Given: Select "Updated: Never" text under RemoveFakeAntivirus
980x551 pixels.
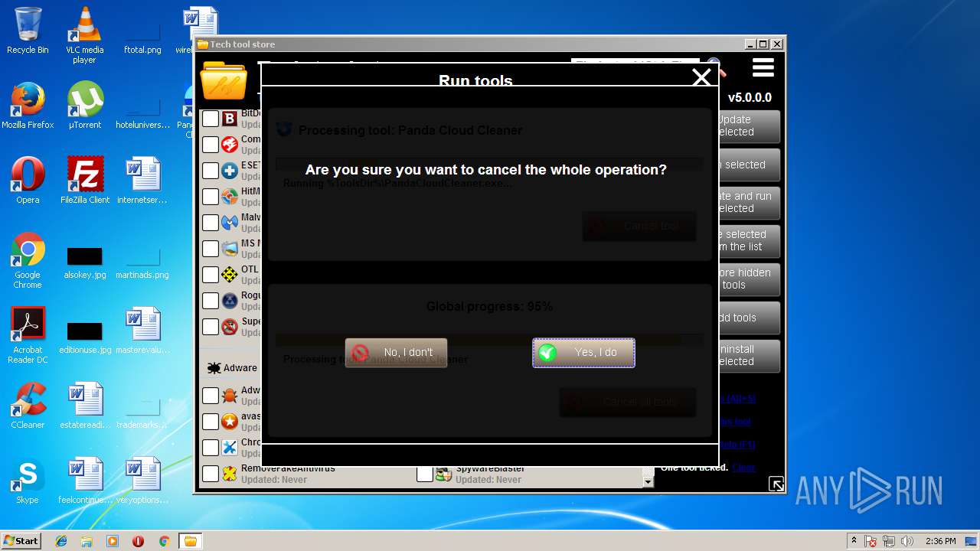Looking at the screenshot, I should tap(274, 480).
